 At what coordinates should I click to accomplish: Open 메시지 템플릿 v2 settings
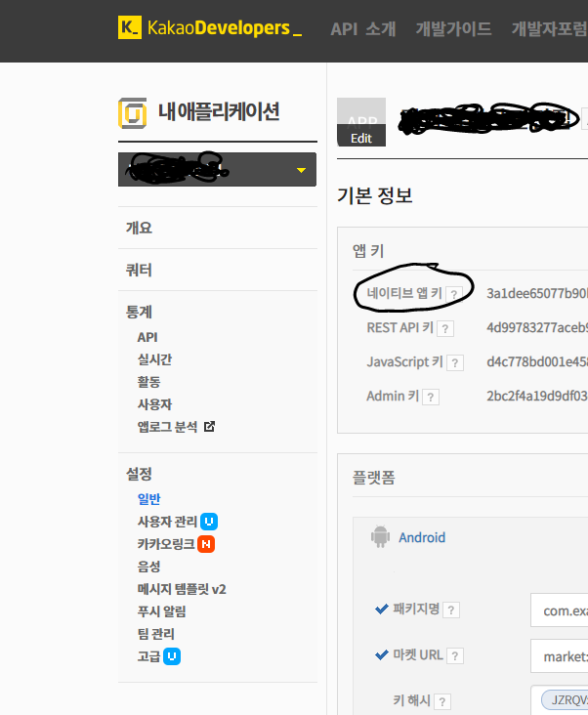click(x=182, y=589)
